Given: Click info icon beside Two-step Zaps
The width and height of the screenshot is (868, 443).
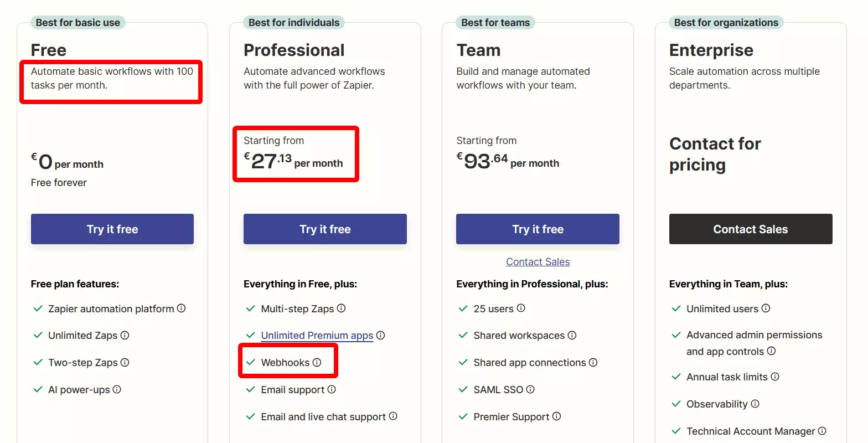Looking at the screenshot, I should pyautogui.click(x=125, y=362).
